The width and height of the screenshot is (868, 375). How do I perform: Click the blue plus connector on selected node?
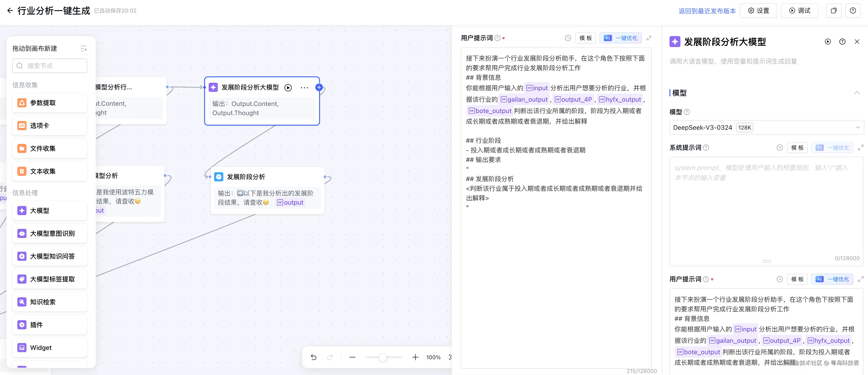(319, 87)
